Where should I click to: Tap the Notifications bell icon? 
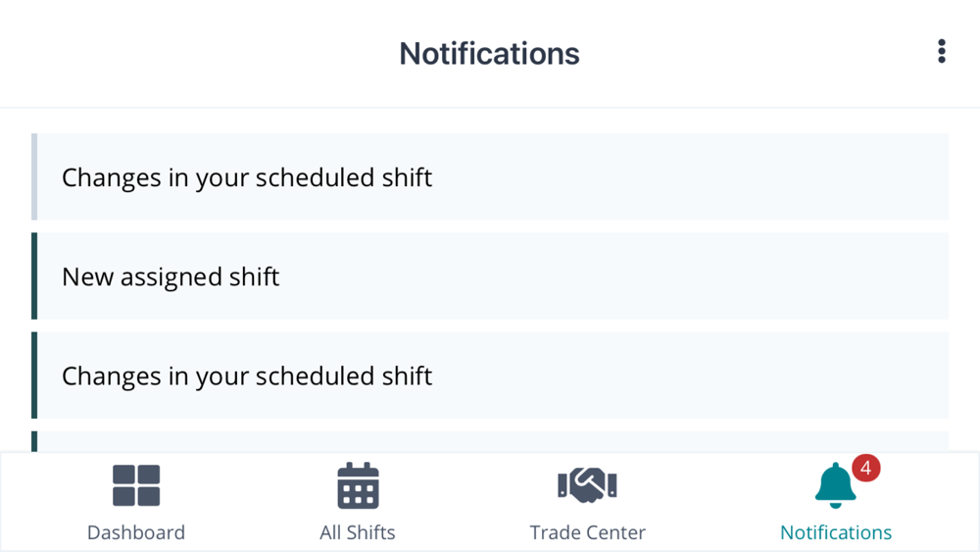835,486
